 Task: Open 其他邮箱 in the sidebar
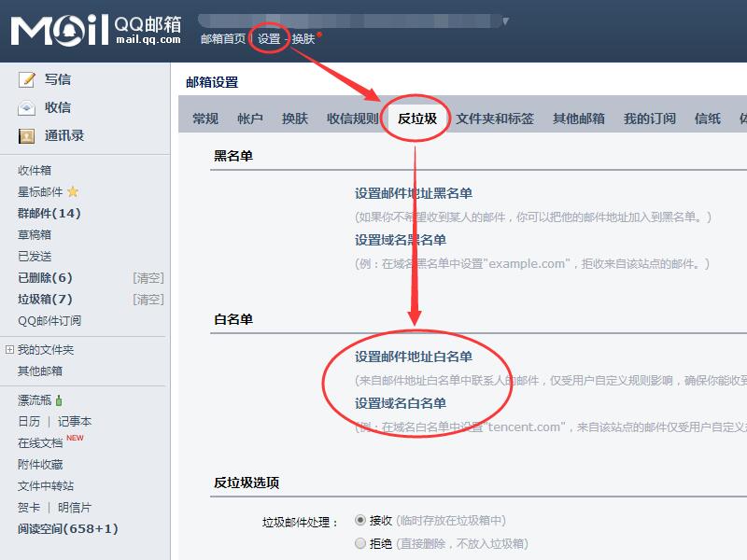[x=40, y=371]
